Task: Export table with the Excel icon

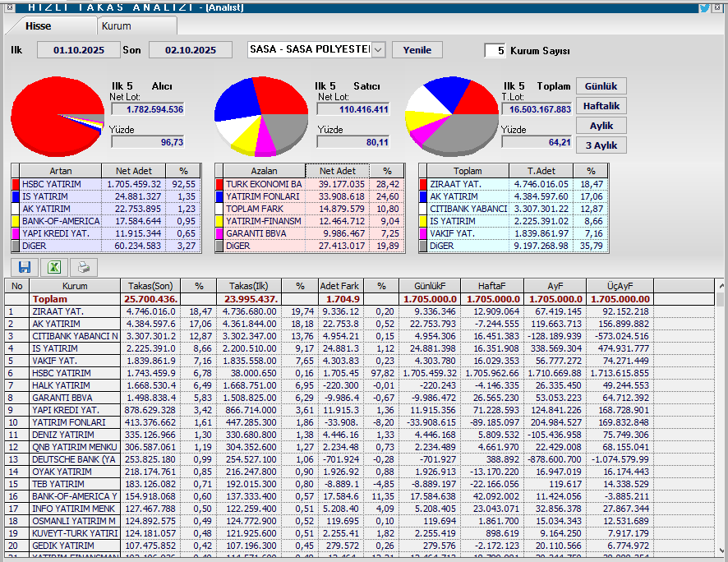Action: point(53,267)
